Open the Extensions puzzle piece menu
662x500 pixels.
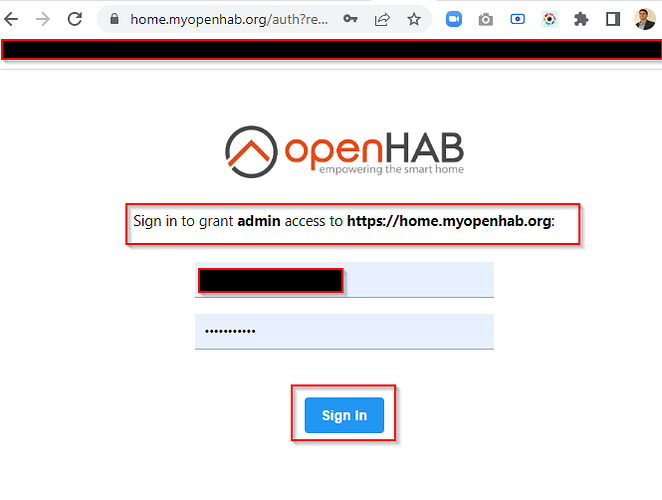[x=581, y=19]
